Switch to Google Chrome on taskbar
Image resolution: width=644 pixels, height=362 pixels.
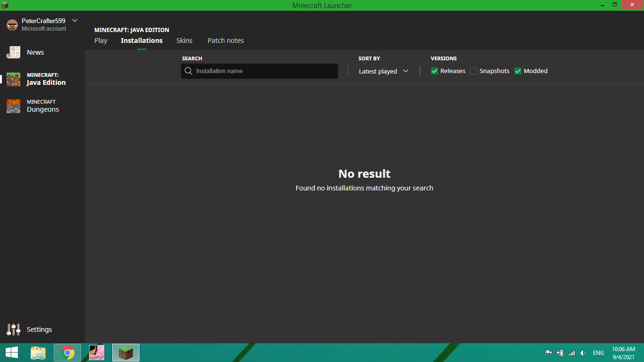coord(67,353)
